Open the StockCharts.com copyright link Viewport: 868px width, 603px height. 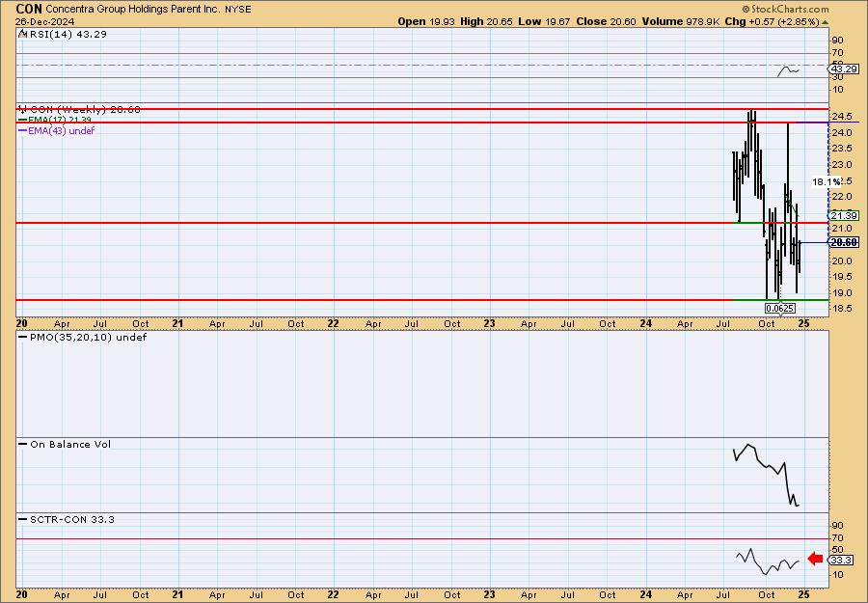coord(785,9)
